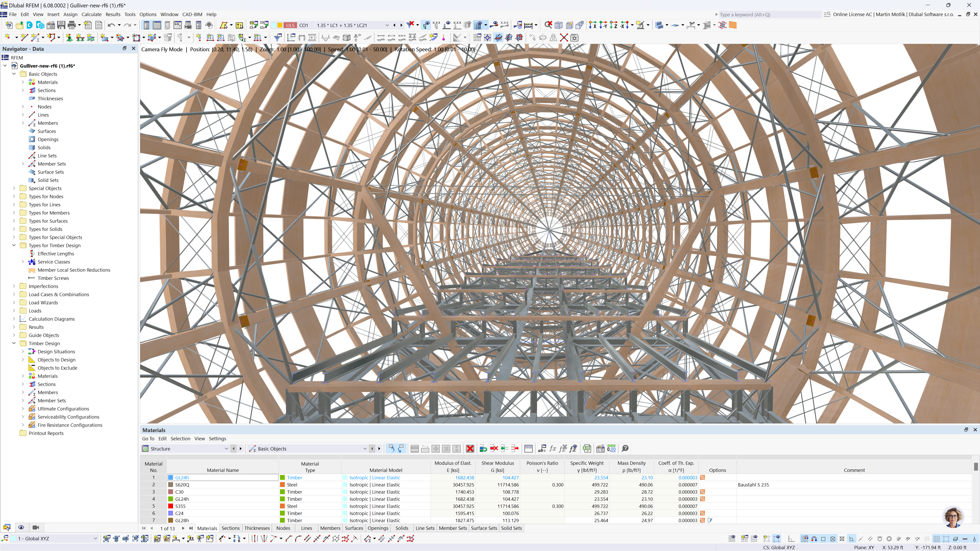Image resolution: width=980 pixels, height=551 pixels.
Task: Click Export to Excel icon
Action: (587, 449)
